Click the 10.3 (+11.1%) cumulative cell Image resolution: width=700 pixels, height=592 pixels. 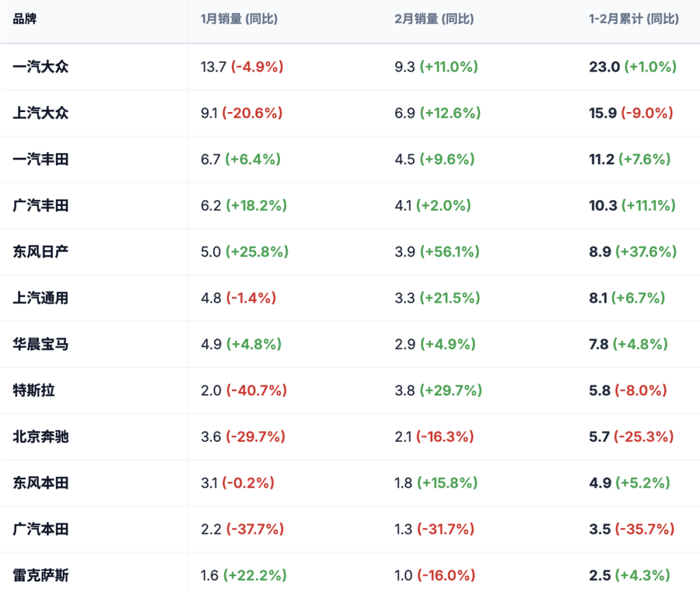pyautogui.click(x=632, y=206)
